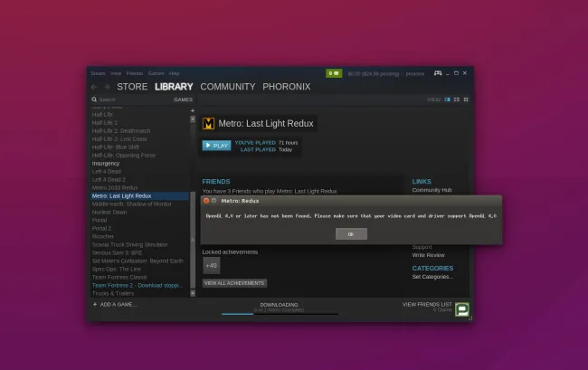Viewport: 588px width, 370px height.
Task: Select Team Fortress Classic
Action: pyautogui.click(x=119, y=278)
